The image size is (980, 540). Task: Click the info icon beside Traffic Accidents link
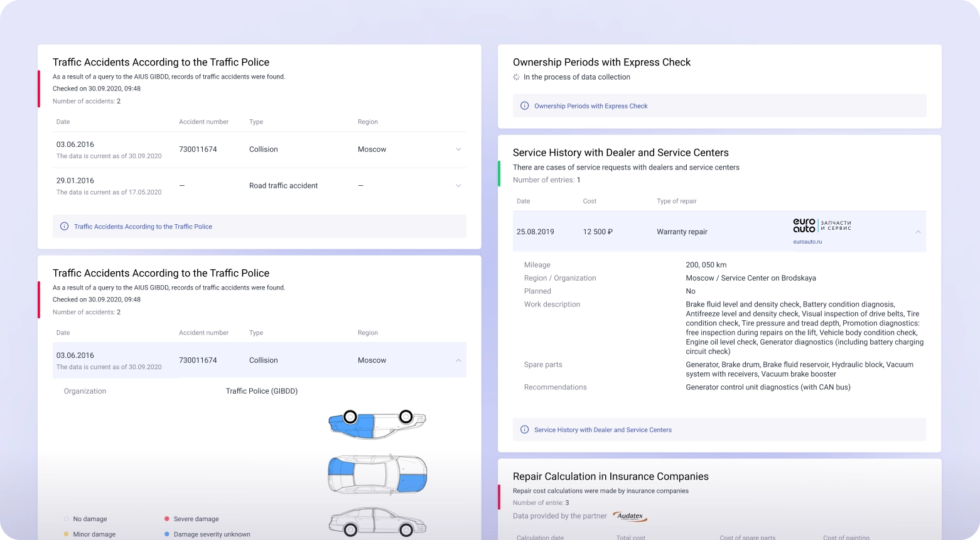coord(65,226)
